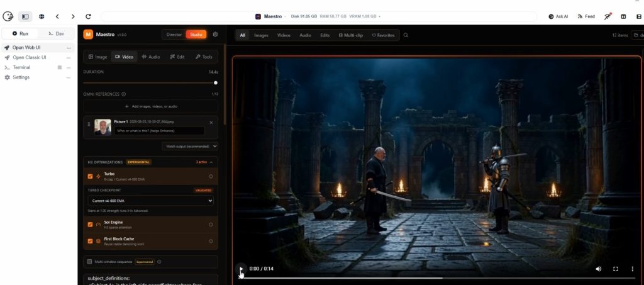Expand the Maestro resource stats dropdown arrow
The height and width of the screenshot is (285, 644).
(379, 16)
